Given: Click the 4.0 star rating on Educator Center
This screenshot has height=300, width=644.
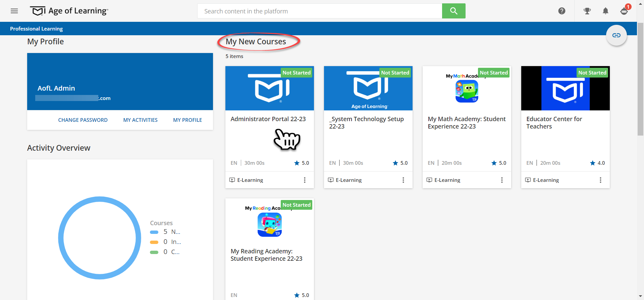Looking at the screenshot, I should click(x=597, y=163).
